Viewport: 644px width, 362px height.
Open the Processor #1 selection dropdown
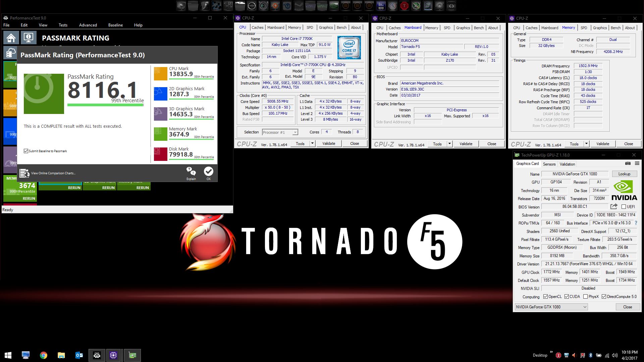(x=280, y=132)
